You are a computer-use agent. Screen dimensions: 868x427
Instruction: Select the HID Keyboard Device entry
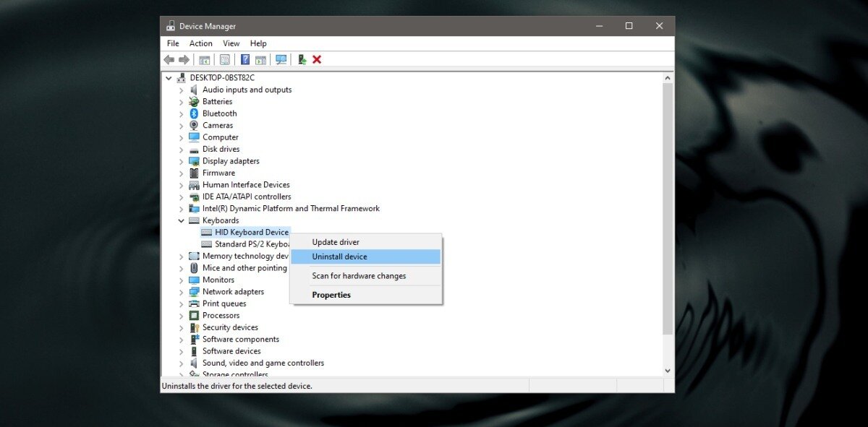[x=251, y=233]
